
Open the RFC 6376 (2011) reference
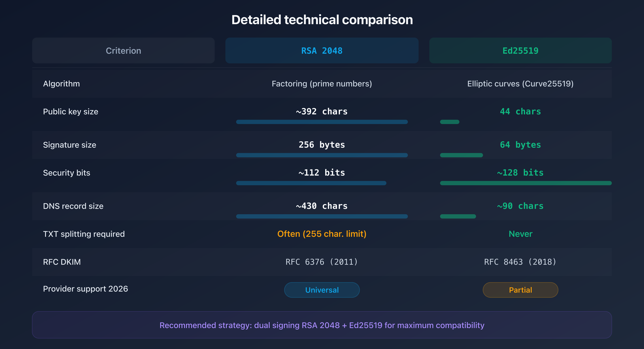(322, 262)
